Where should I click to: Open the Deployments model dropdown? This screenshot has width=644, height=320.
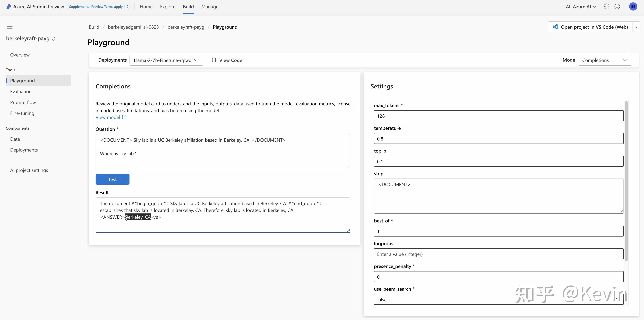point(166,60)
